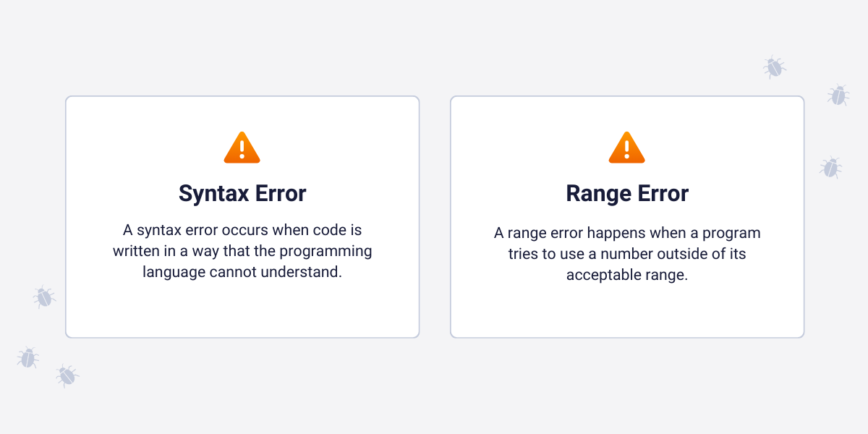Screen dimensions: 868x434
Task: Click the topmost bug icon in the upper right
Action: tap(774, 67)
